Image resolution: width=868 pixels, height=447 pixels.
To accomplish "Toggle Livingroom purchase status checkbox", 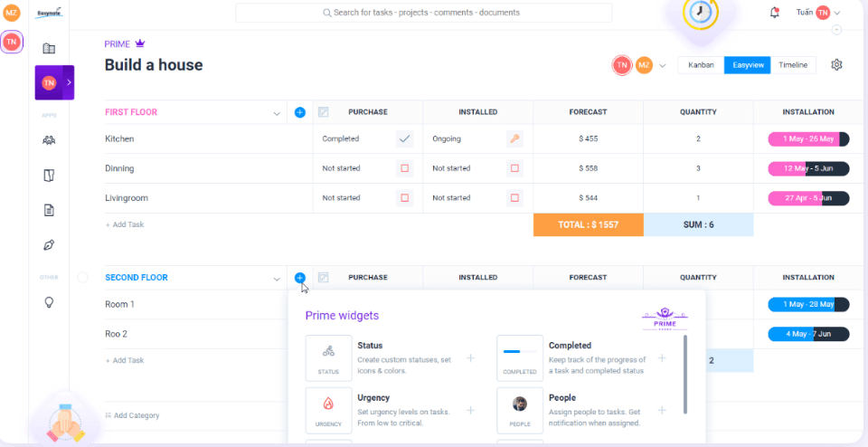I will click(405, 198).
